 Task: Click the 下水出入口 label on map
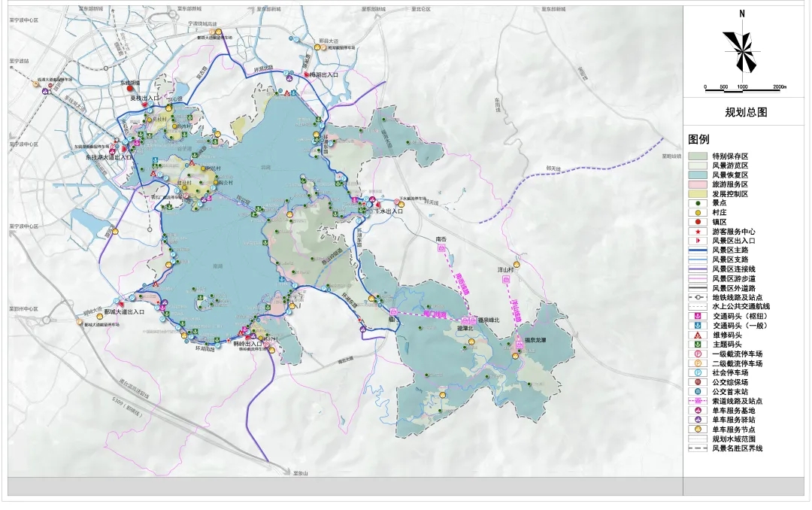click(389, 212)
